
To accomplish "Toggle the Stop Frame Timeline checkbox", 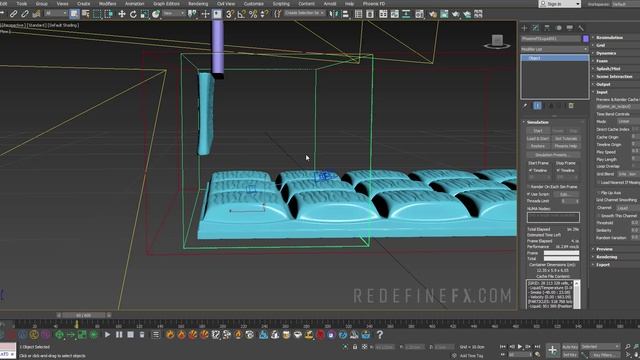I will 558,170.
